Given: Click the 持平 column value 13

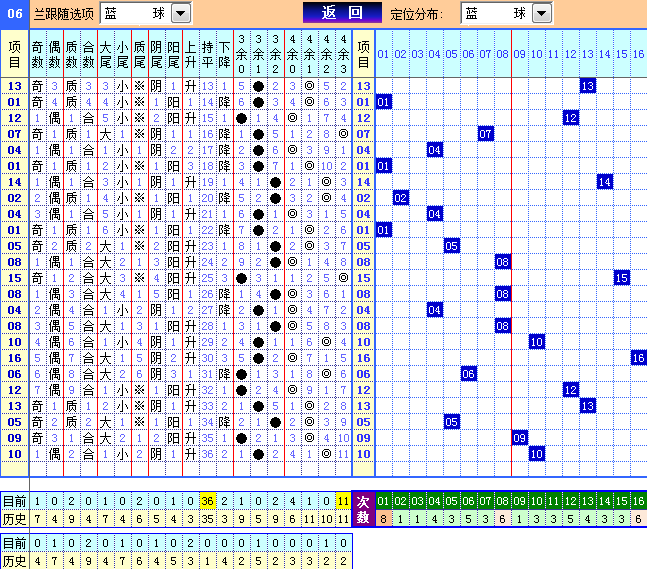Looking at the screenshot, I should tap(208, 86).
